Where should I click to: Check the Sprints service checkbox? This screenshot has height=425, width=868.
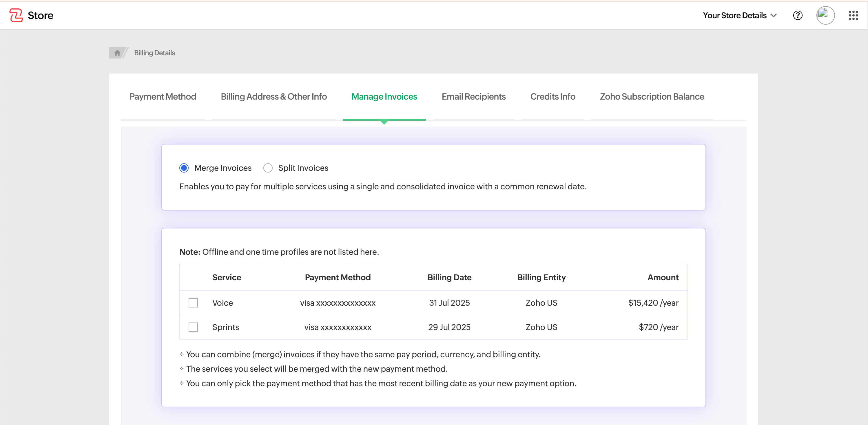193,327
